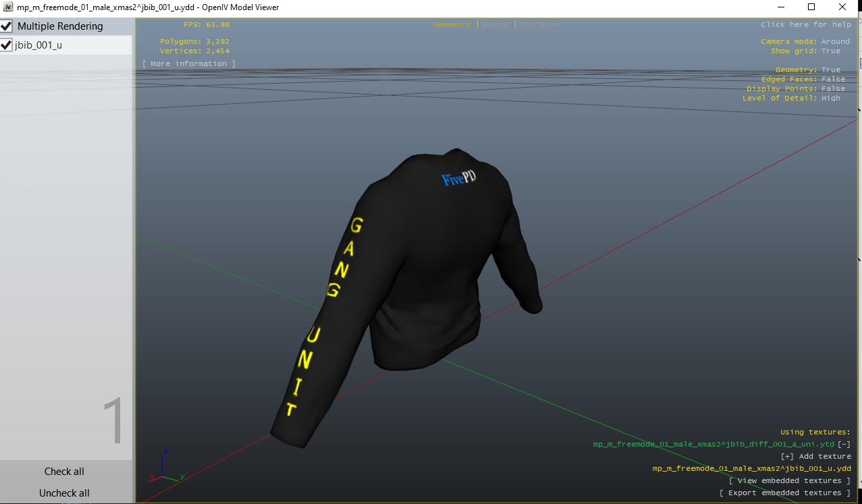
Task: Toggle the jbib_001_u model checkbox
Action: (x=7, y=45)
